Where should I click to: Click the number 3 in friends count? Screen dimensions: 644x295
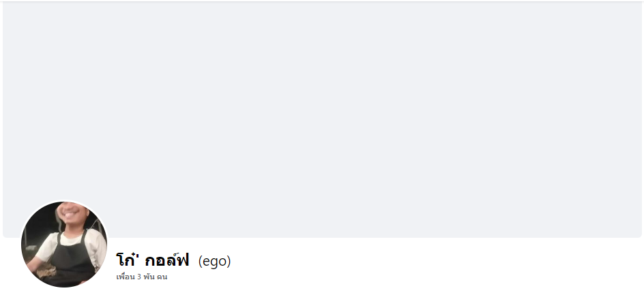coord(139,277)
